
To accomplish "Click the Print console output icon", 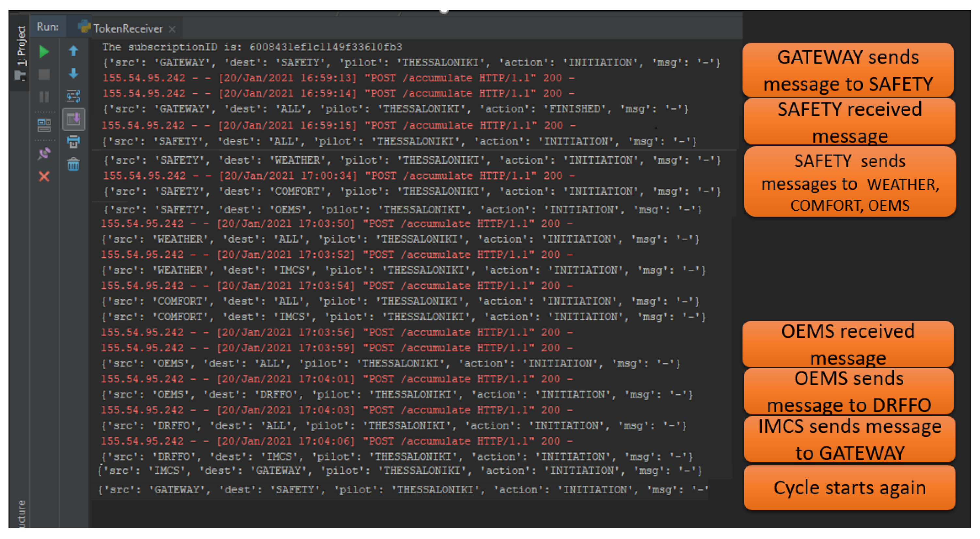I will 73,142.
